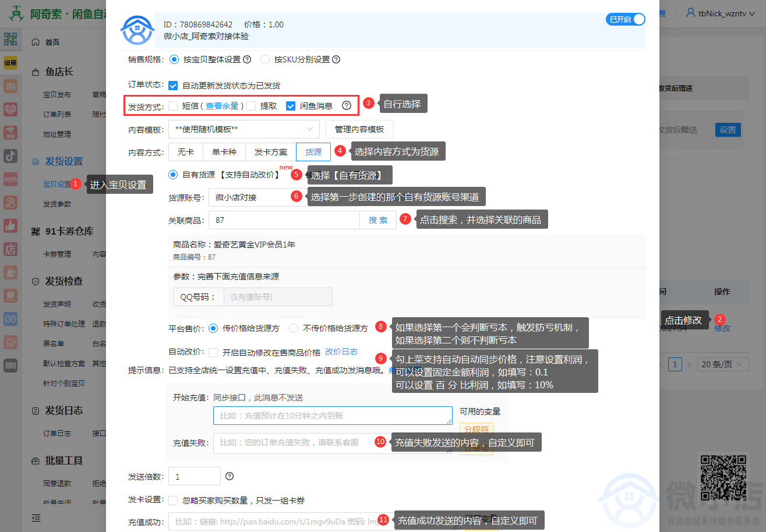Open 宝贝设置 in the left menu

(x=57, y=185)
